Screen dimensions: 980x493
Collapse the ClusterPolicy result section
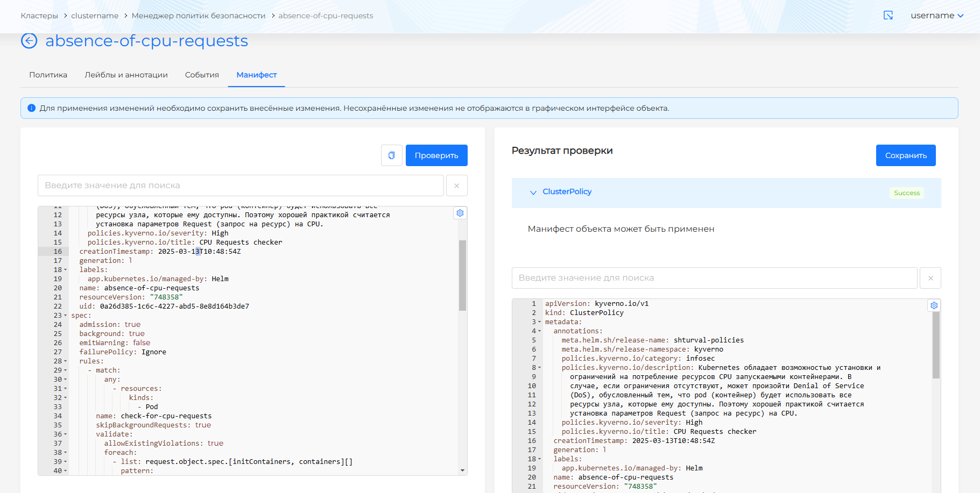tap(533, 192)
